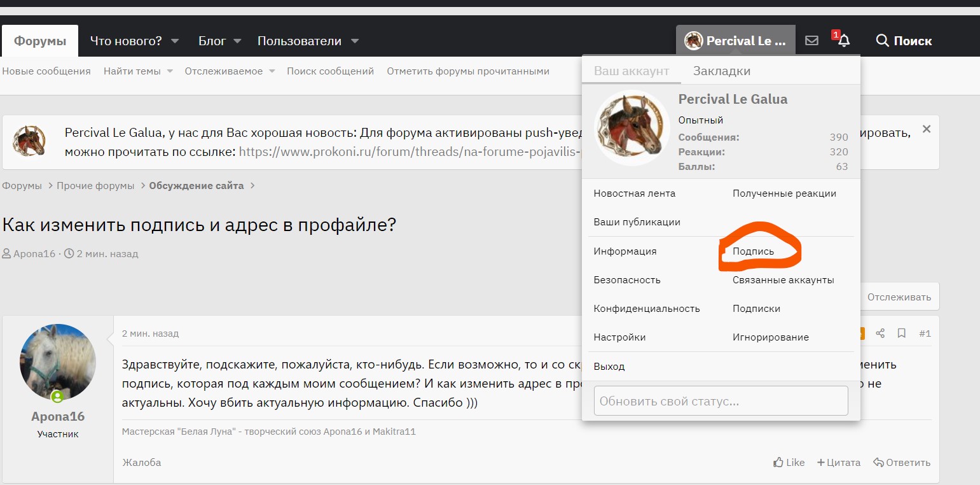Expand the Что нового? dropdown

click(134, 40)
